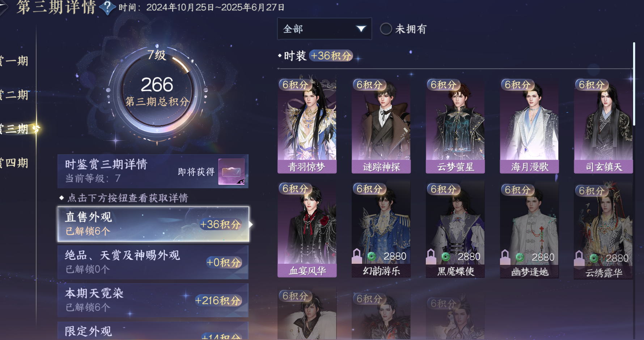Click the jade currency icon on 幻韵游乐
644x340 pixels.
[372, 256]
